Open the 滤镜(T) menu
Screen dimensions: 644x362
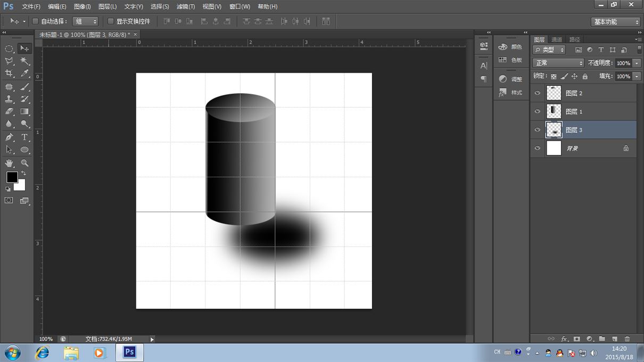pos(185,6)
